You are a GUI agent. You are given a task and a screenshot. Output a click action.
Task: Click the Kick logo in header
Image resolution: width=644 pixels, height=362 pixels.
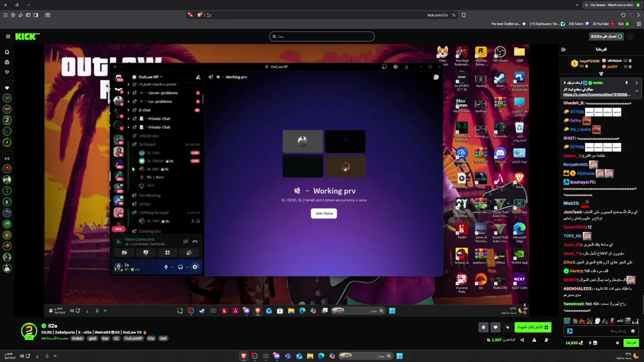pyautogui.click(x=27, y=36)
